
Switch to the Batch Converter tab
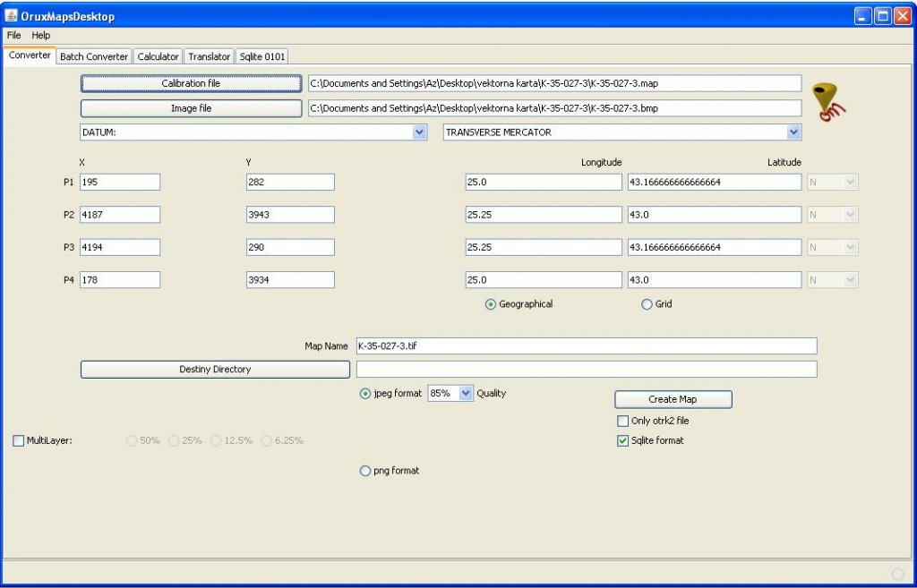[94, 56]
